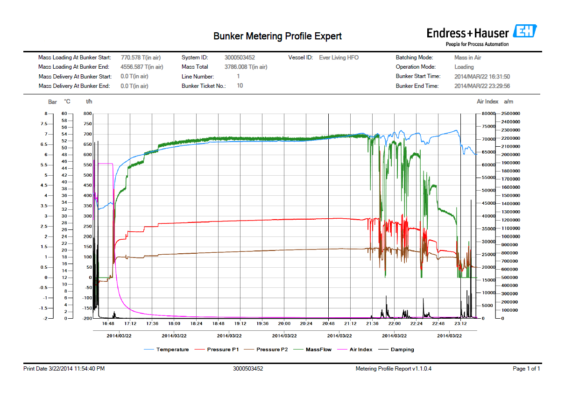Click the Air Index legend entry

355,349
